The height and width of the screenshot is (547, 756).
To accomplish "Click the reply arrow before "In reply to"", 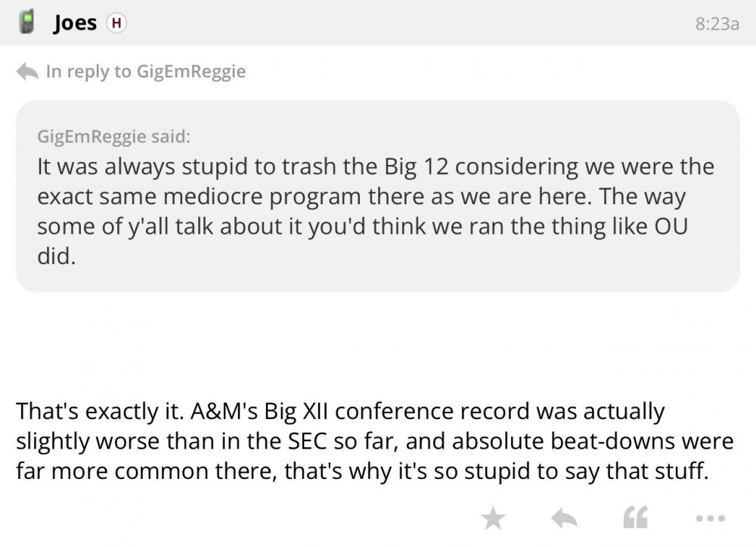I will click(27, 72).
